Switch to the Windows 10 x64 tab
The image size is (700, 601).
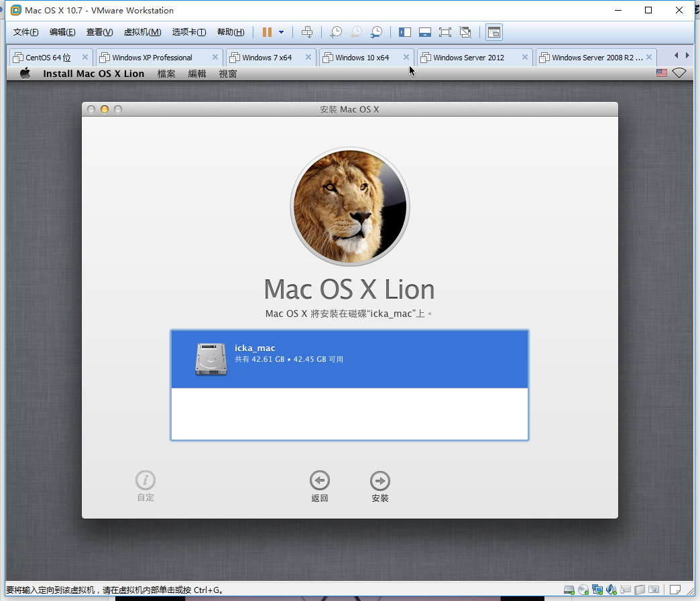tap(362, 58)
